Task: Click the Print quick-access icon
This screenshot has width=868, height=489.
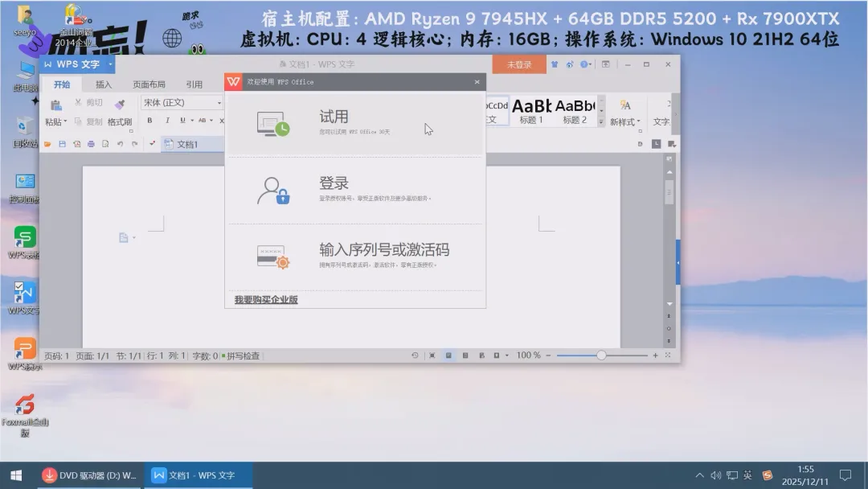Action: pos(91,144)
